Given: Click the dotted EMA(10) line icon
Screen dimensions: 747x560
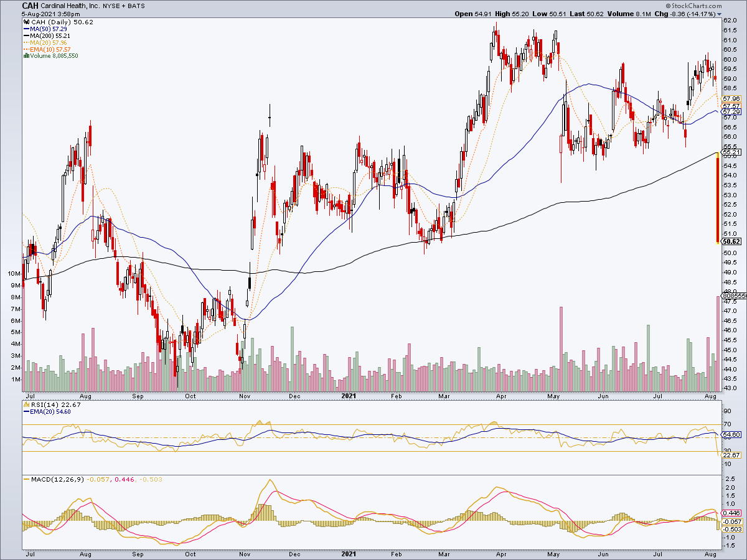Looking at the screenshot, I should coord(26,49).
